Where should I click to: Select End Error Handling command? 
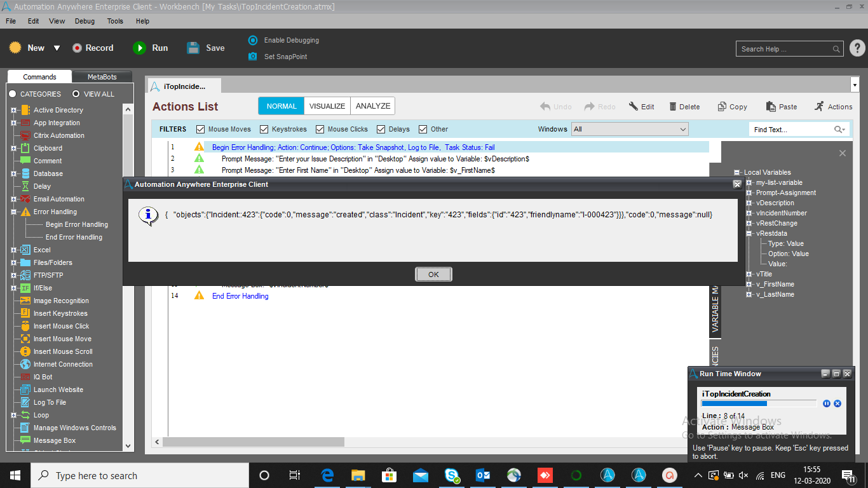74,237
